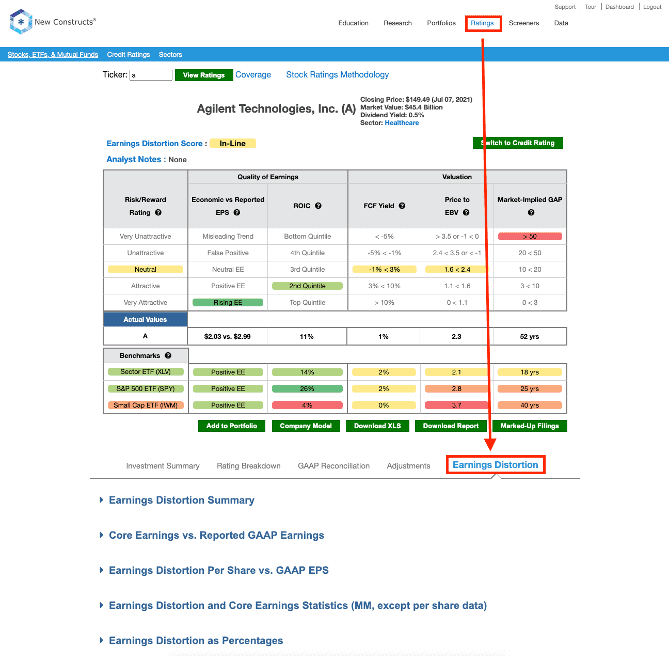Click Company Model button
The width and height of the screenshot is (669, 656).
coord(305,426)
